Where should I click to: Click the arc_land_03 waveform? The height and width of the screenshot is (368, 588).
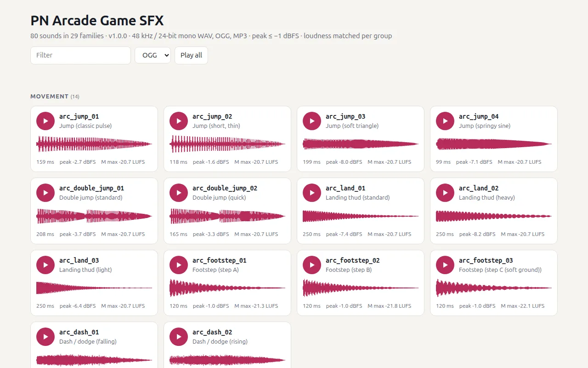click(x=94, y=288)
